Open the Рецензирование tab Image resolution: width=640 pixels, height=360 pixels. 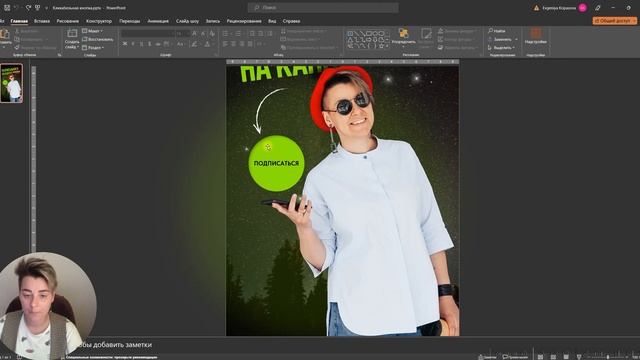tap(244, 21)
